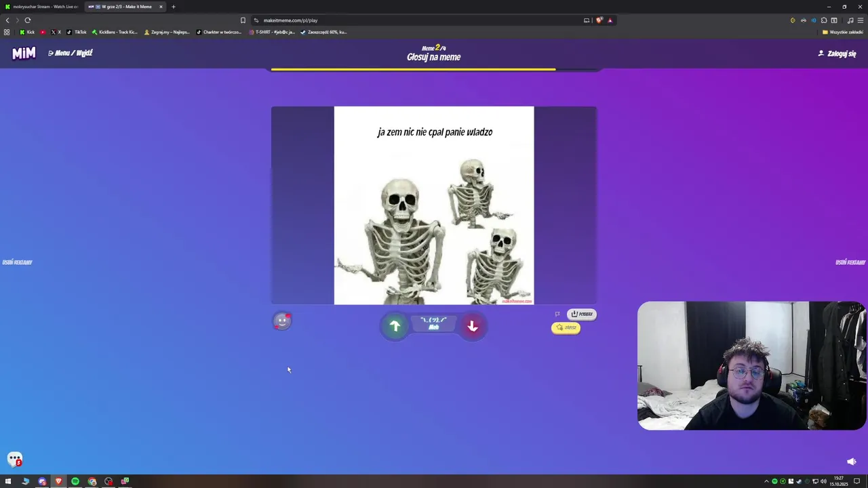
Task: Click Zaloguj się to log in
Action: (837, 54)
